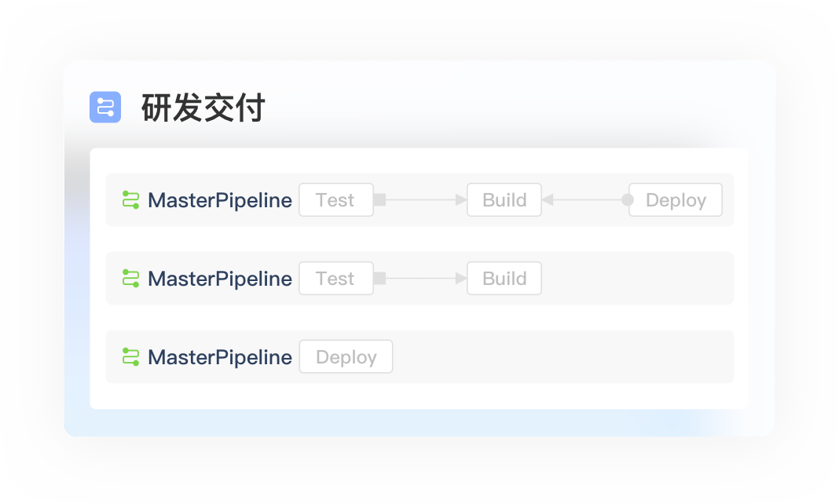Screen dimensions: 839x504
Task: Click the square connector after second-row Test
Action: 380,279
